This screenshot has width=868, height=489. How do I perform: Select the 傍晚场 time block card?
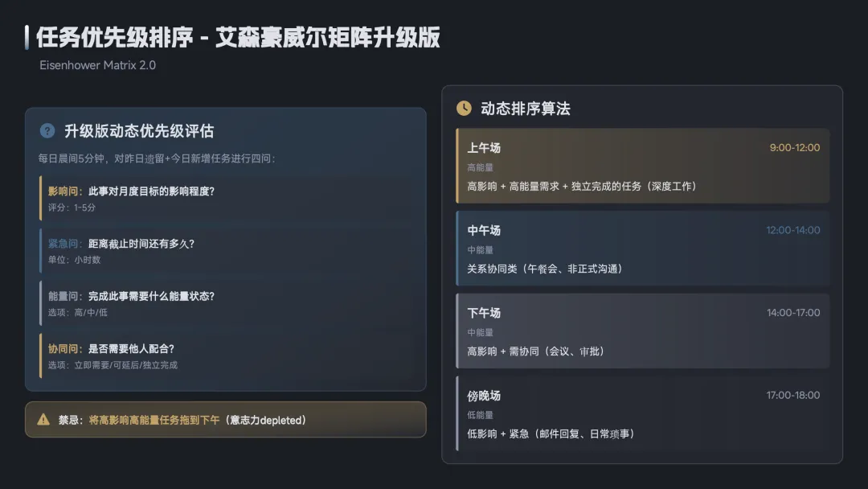click(x=642, y=413)
